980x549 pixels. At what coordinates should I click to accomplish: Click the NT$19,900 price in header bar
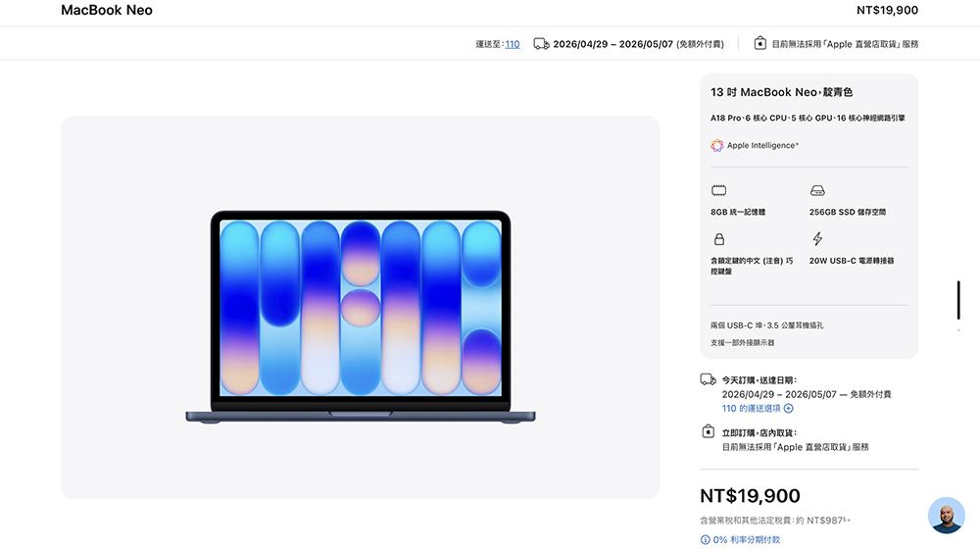(x=887, y=10)
